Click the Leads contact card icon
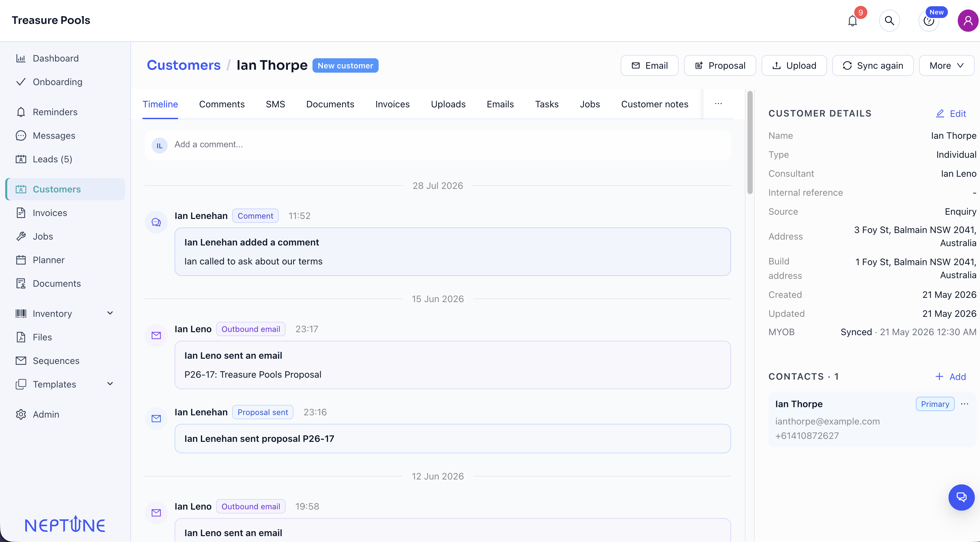Image resolution: width=980 pixels, height=542 pixels. coord(21,159)
